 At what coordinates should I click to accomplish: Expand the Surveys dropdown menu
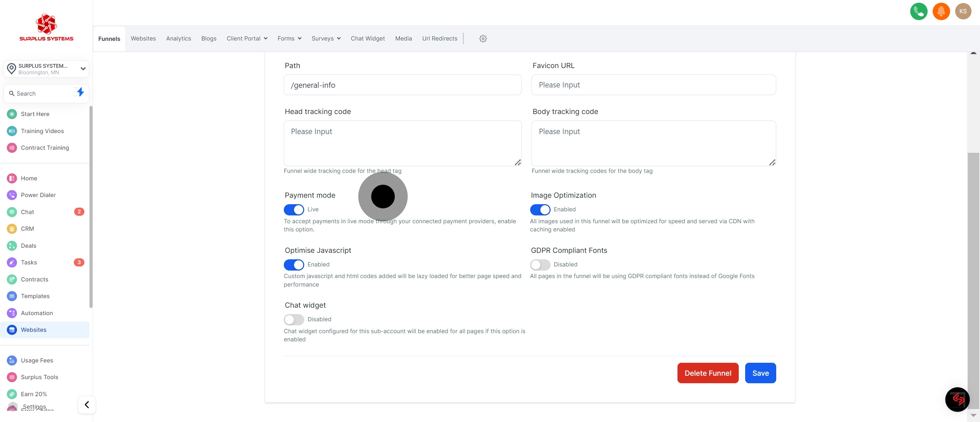(326, 38)
